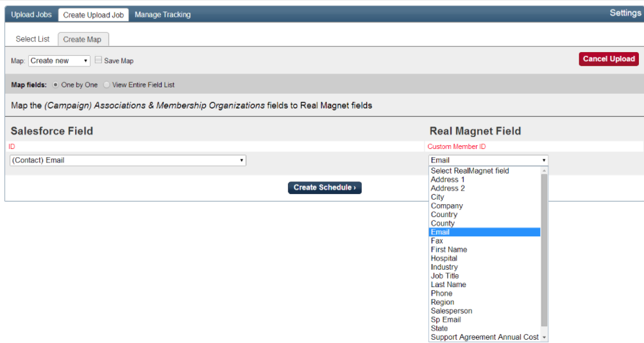Select the highlighted Email option
The height and width of the screenshot is (343, 644).
coord(485,232)
